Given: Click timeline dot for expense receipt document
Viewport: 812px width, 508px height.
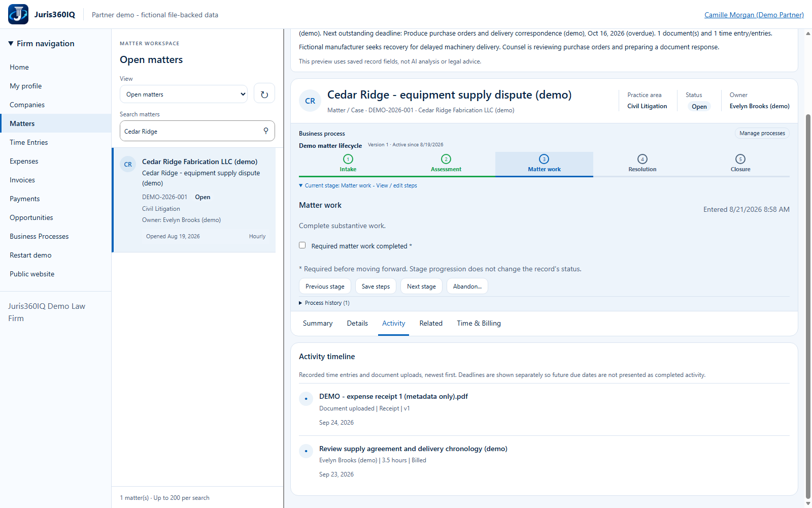Looking at the screenshot, I should (306, 399).
